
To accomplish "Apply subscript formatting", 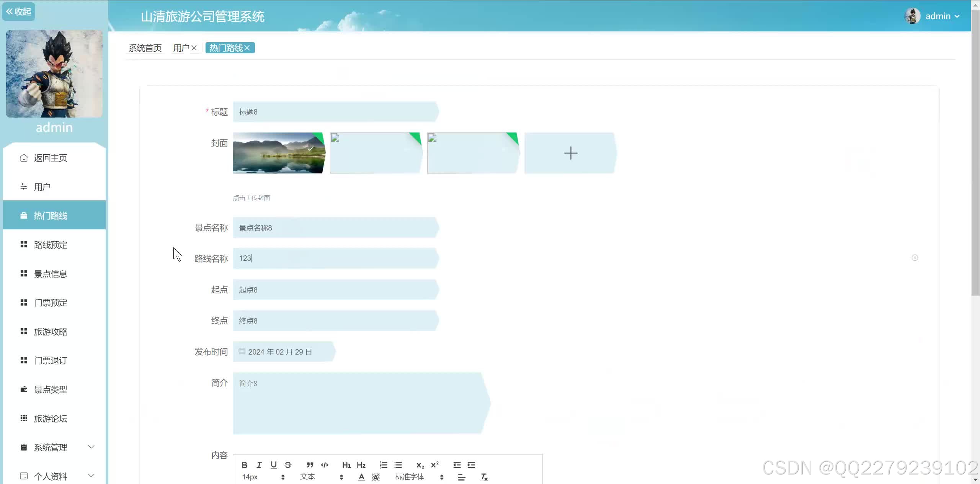I will click(420, 465).
